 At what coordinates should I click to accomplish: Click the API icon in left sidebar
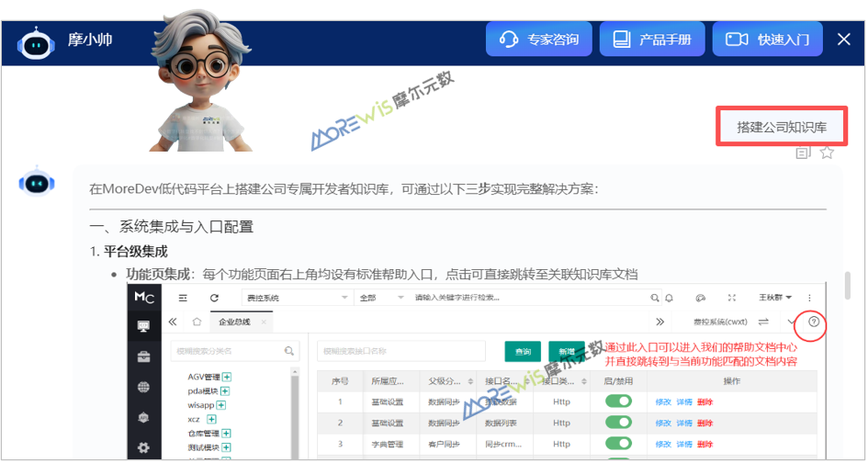143,417
